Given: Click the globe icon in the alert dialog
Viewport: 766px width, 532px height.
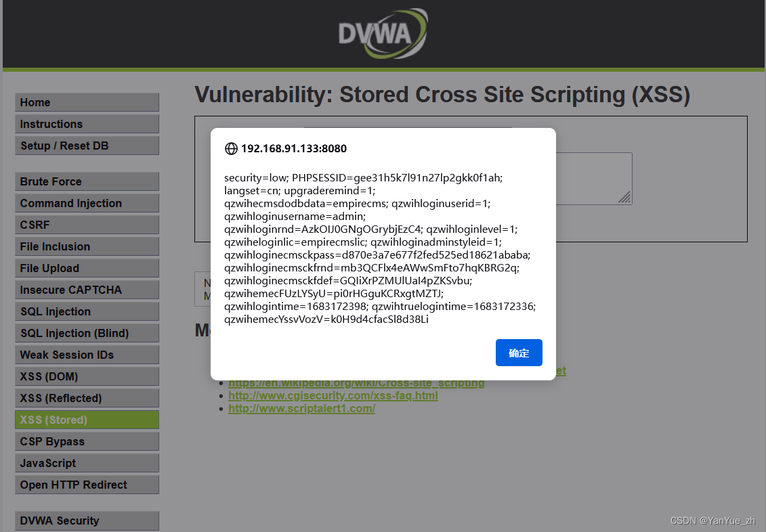Looking at the screenshot, I should 230,149.
